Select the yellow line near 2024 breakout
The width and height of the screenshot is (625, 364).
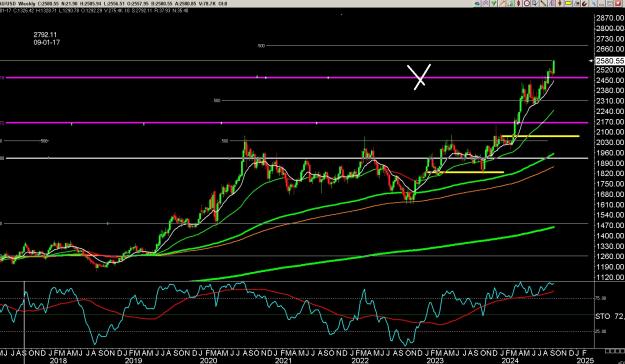[x=540, y=136]
